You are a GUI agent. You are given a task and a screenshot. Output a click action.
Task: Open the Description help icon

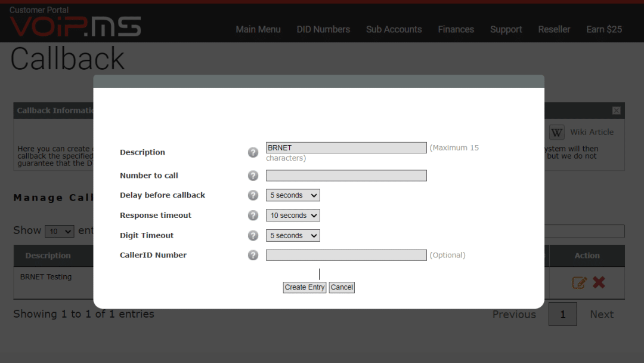click(x=253, y=152)
